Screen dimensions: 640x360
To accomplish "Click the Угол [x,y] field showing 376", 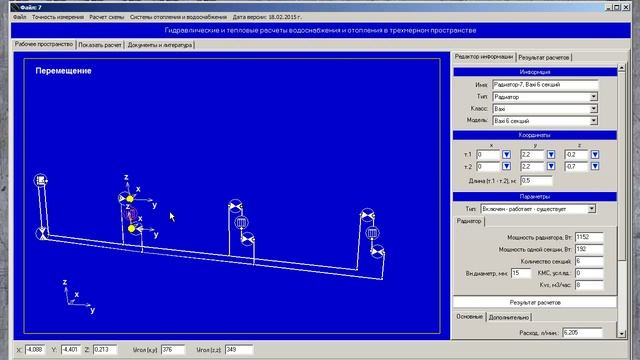I will pyautogui.click(x=173, y=350).
